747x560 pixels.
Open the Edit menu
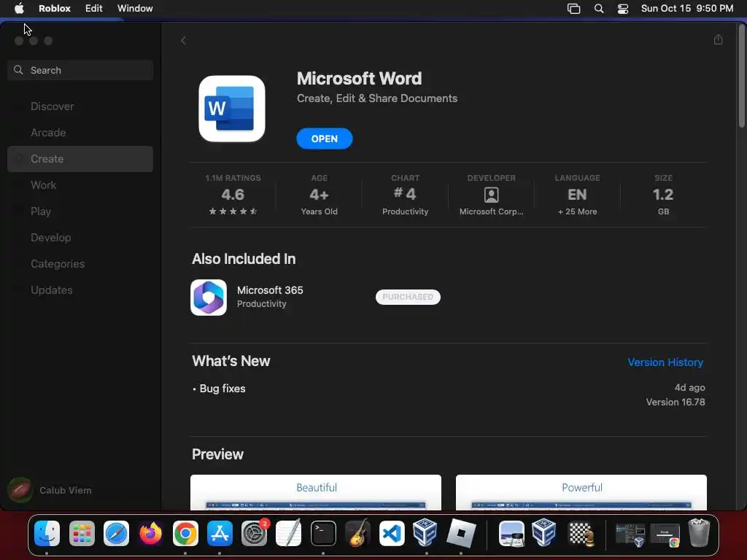[x=94, y=9]
